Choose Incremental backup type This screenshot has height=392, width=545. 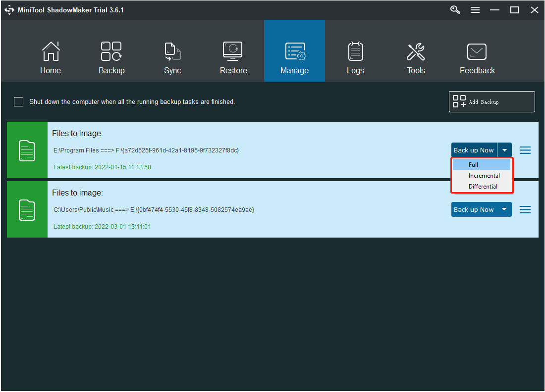pos(484,176)
